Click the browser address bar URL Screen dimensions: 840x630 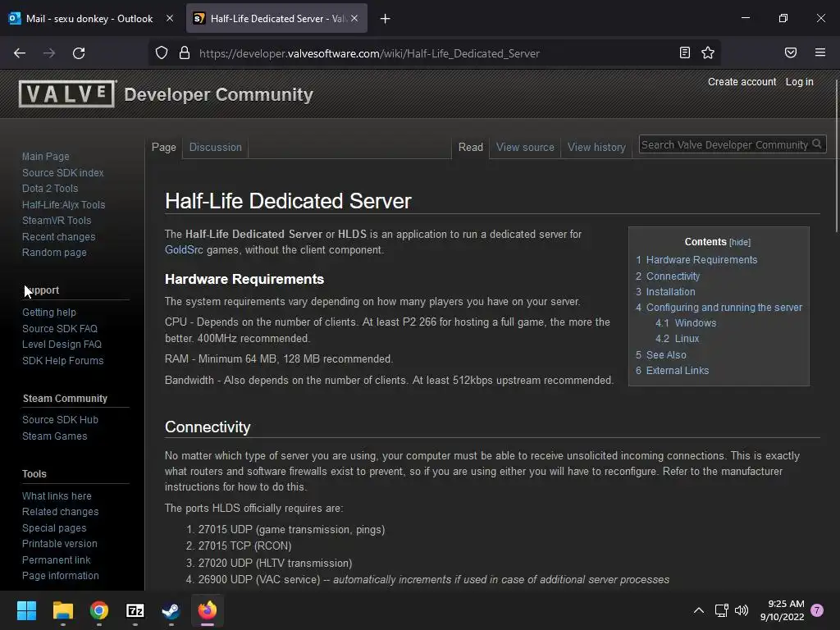[369, 53]
